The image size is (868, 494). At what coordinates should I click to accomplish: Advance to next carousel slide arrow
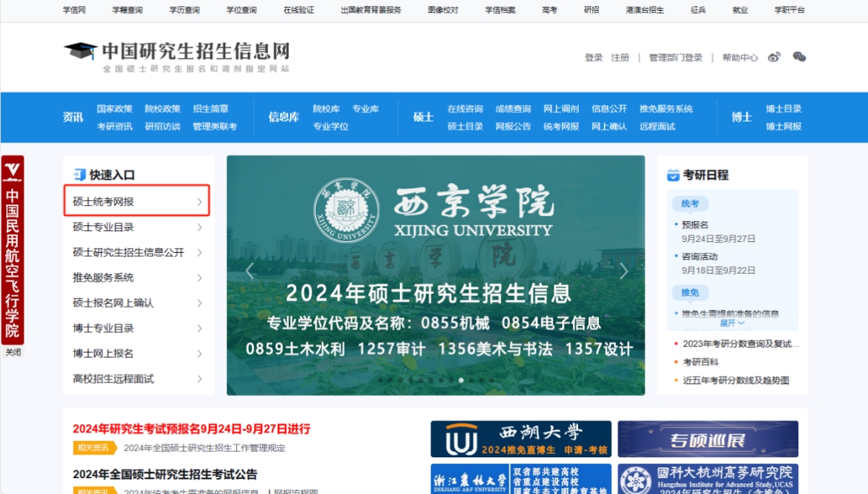[623, 271]
